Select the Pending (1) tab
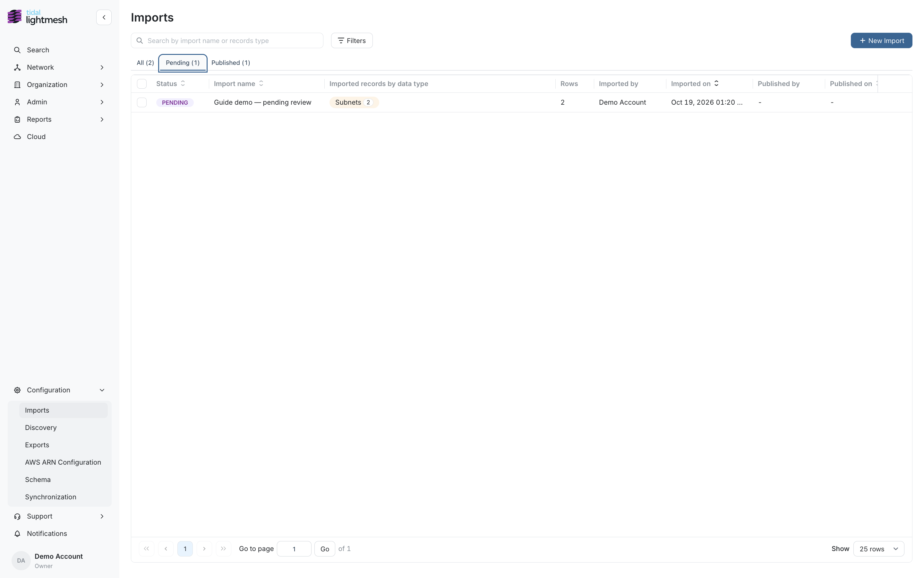Image resolution: width=924 pixels, height=578 pixels. click(183, 63)
